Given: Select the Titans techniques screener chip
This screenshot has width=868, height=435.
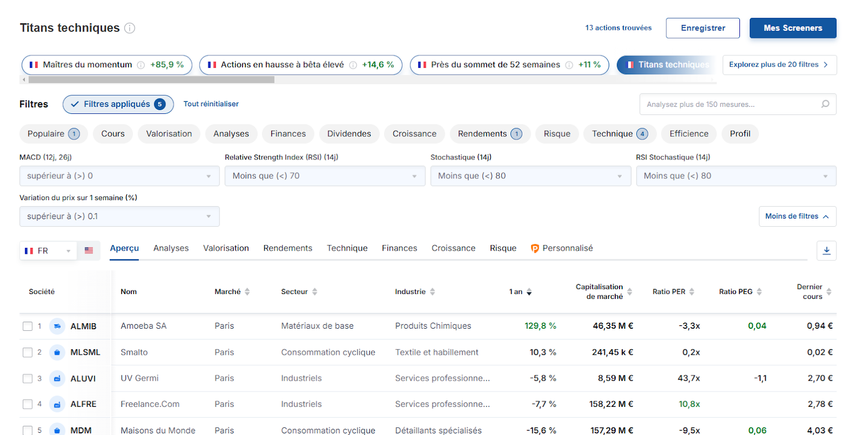Looking at the screenshot, I should (x=666, y=65).
